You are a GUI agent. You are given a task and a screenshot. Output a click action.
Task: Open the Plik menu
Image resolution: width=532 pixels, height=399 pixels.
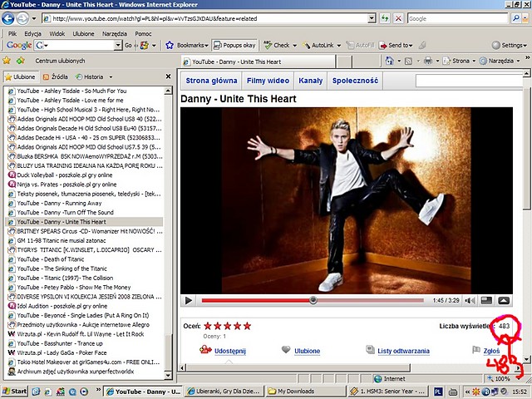(x=12, y=33)
